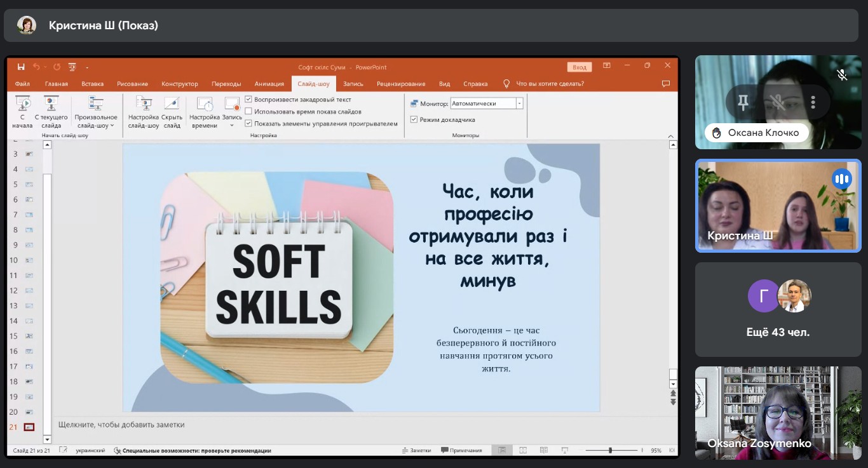Screen dimensions: 868x468
Task: Click the Save icon in title bar
Action: [x=21, y=67]
